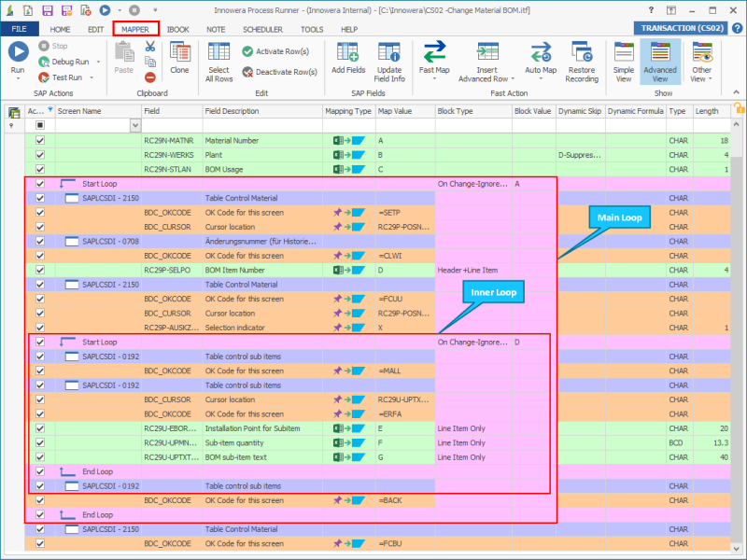747x560 pixels.
Task: Click Activate Row(s) button
Action: 282,51
